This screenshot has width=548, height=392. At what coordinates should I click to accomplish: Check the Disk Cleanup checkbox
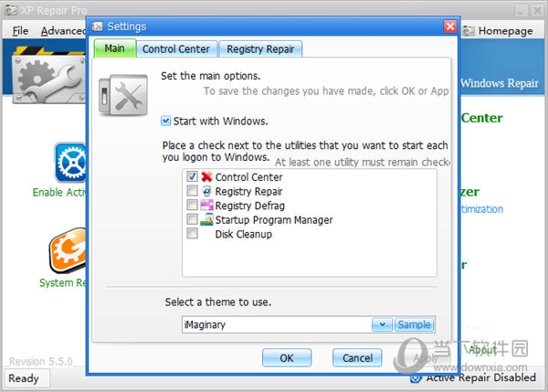click(x=192, y=233)
